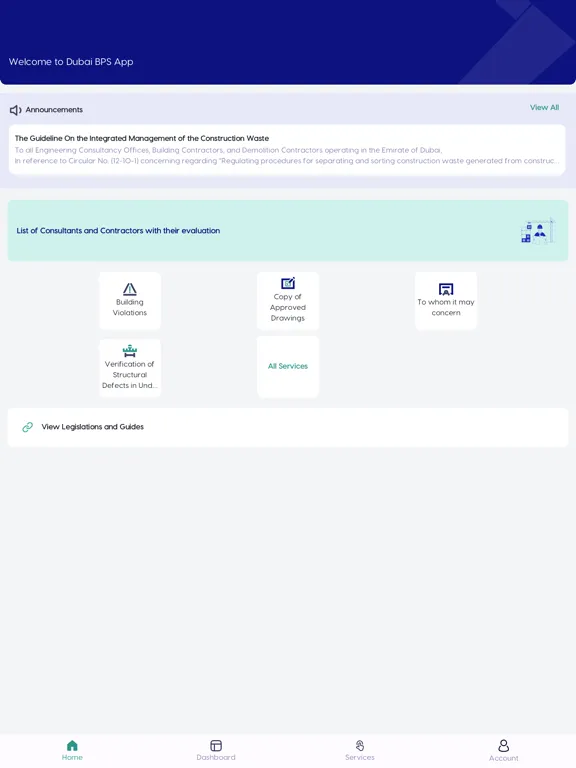Tap the Dashboard layout icon
Viewport: 576px width, 768px height.
216,745
